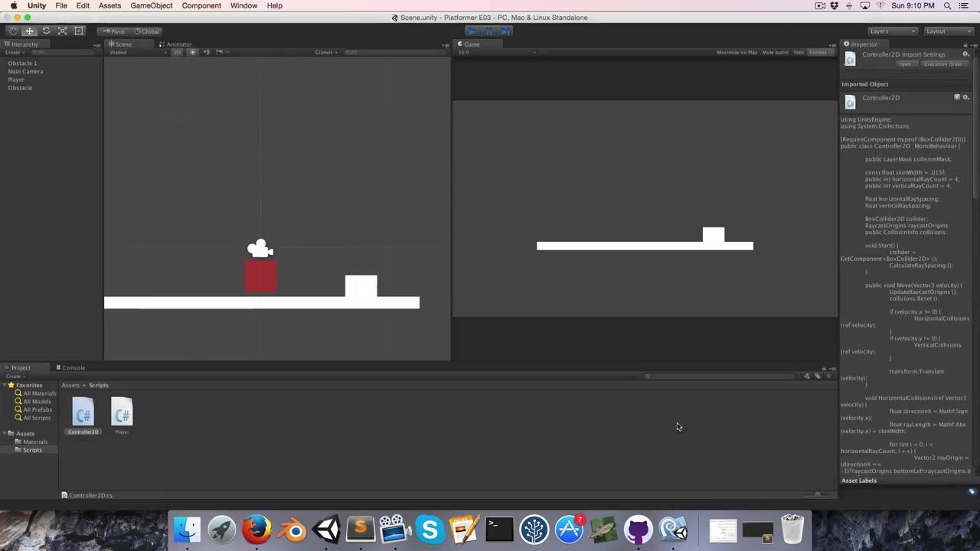
Task: Open the GameObject menu
Action: coord(151,5)
